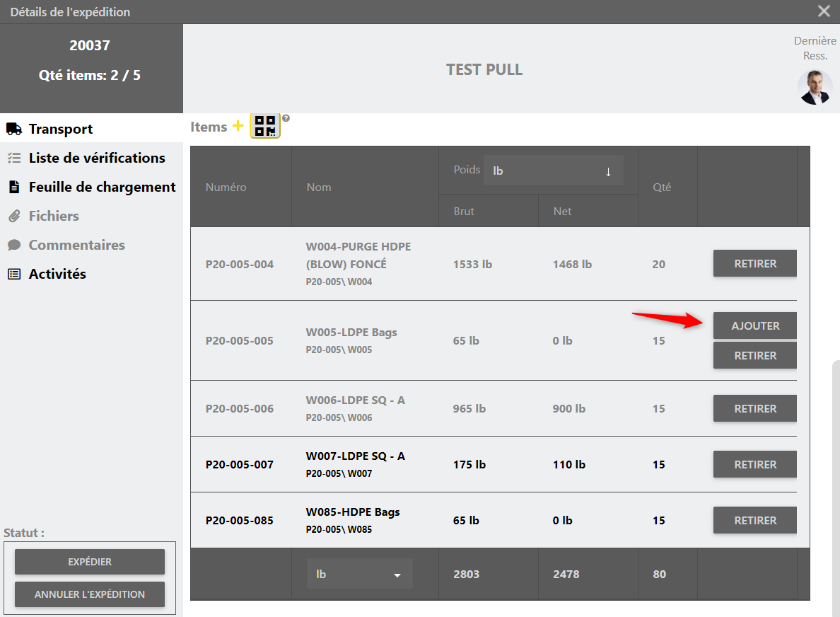Click item name W005-LDPE Bags
Screen dimensions: 840x617
[x=351, y=333]
